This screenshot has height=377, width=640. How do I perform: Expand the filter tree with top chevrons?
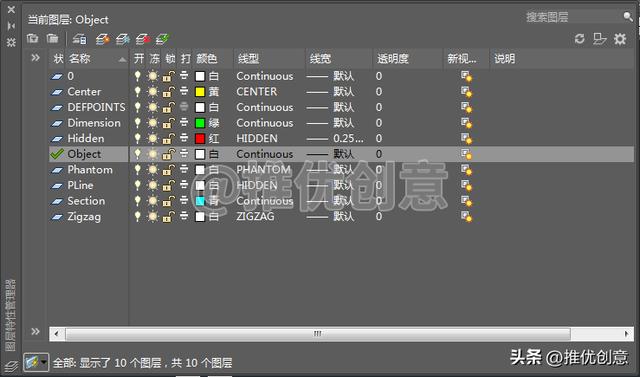pos(35,58)
